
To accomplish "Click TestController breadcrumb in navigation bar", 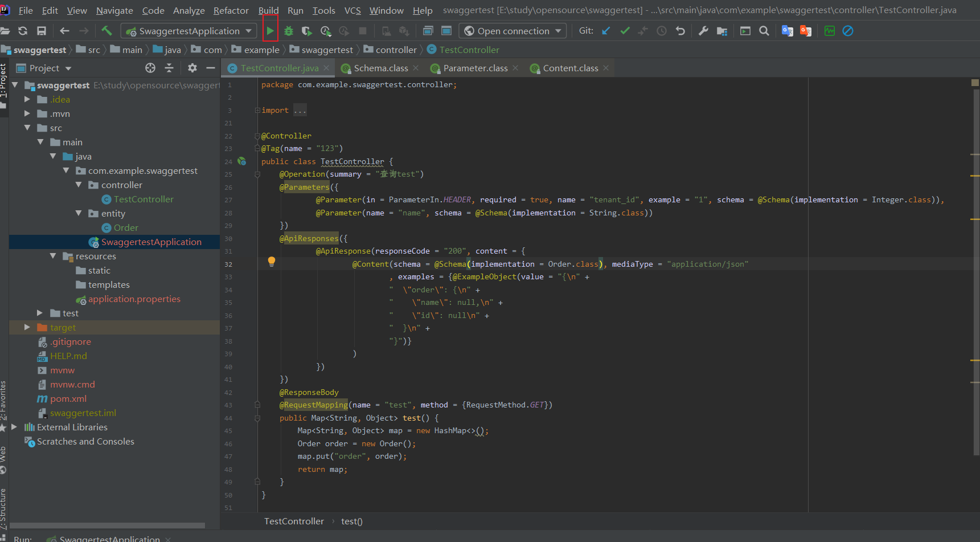I will (x=469, y=50).
